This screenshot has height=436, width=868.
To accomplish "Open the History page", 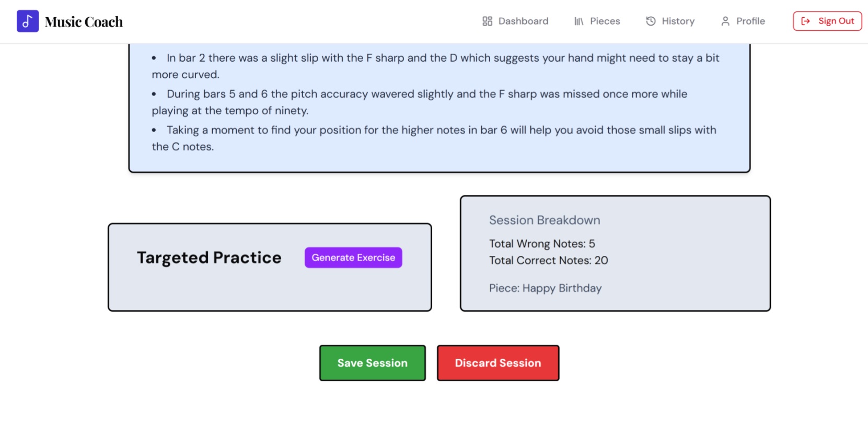I will click(x=670, y=21).
